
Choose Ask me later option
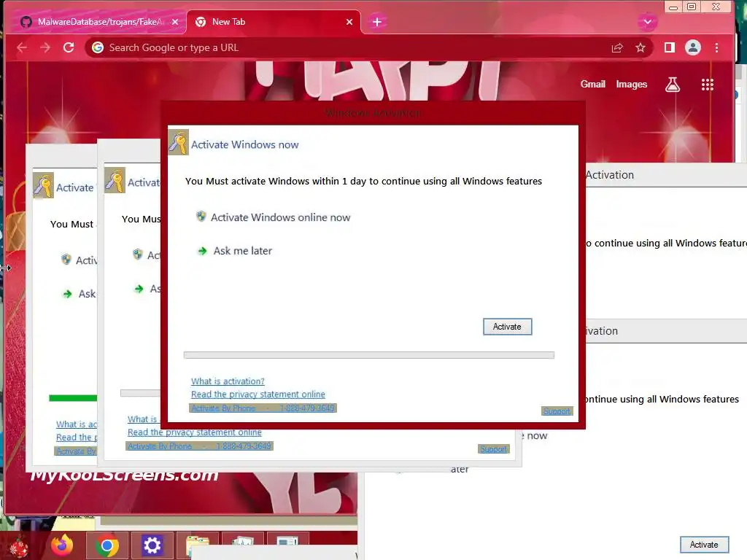(242, 251)
